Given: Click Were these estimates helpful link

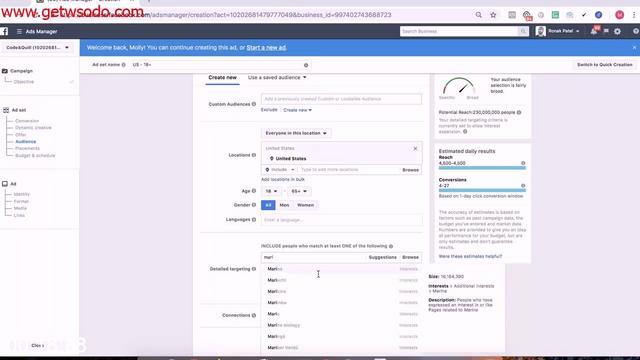Looking at the screenshot, I should (470, 256).
